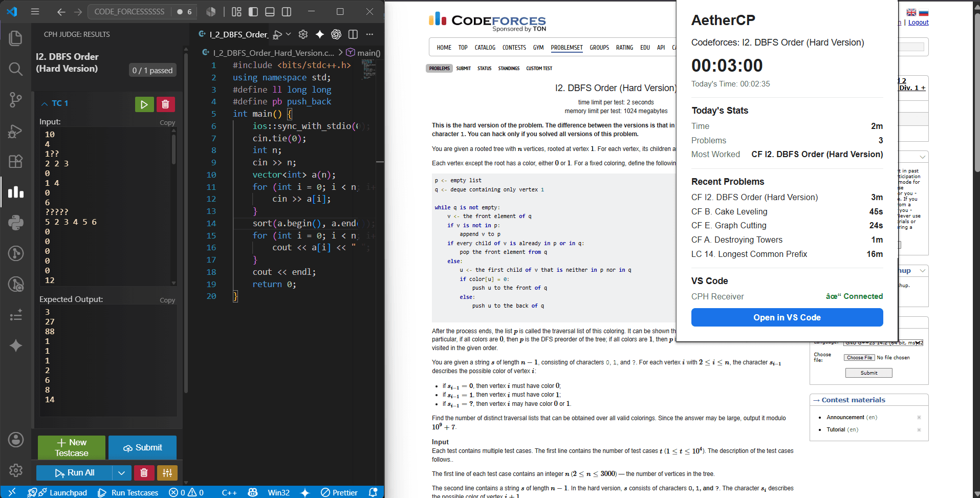Copy the Expected Output
The width and height of the screenshot is (980, 498).
pos(167,300)
